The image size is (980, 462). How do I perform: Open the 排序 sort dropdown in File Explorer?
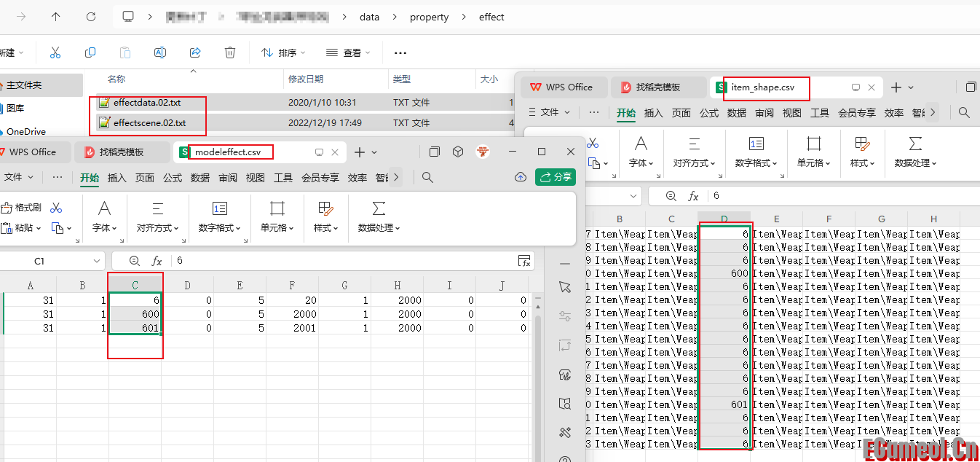point(283,52)
